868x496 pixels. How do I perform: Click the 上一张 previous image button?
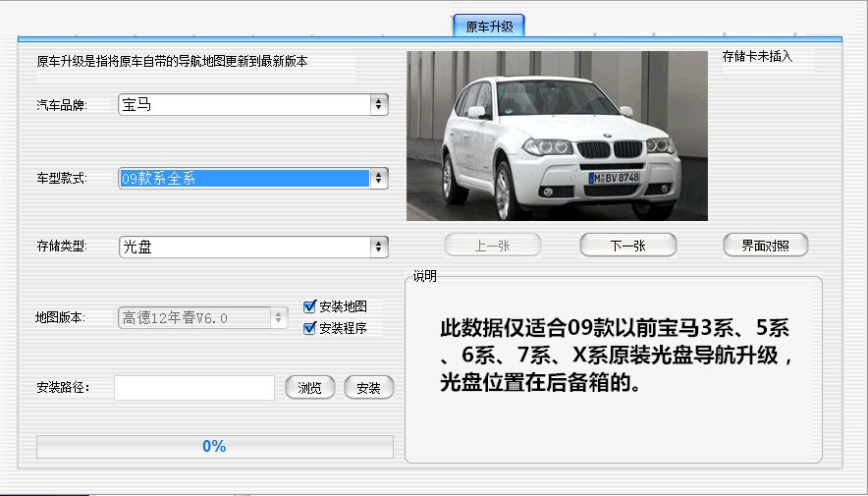click(493, 246)
